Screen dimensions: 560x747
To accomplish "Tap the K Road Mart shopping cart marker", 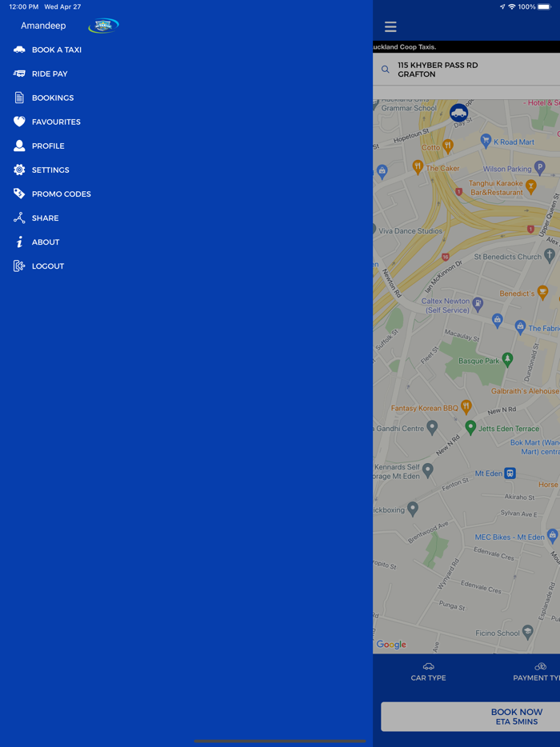I will 486,141.
